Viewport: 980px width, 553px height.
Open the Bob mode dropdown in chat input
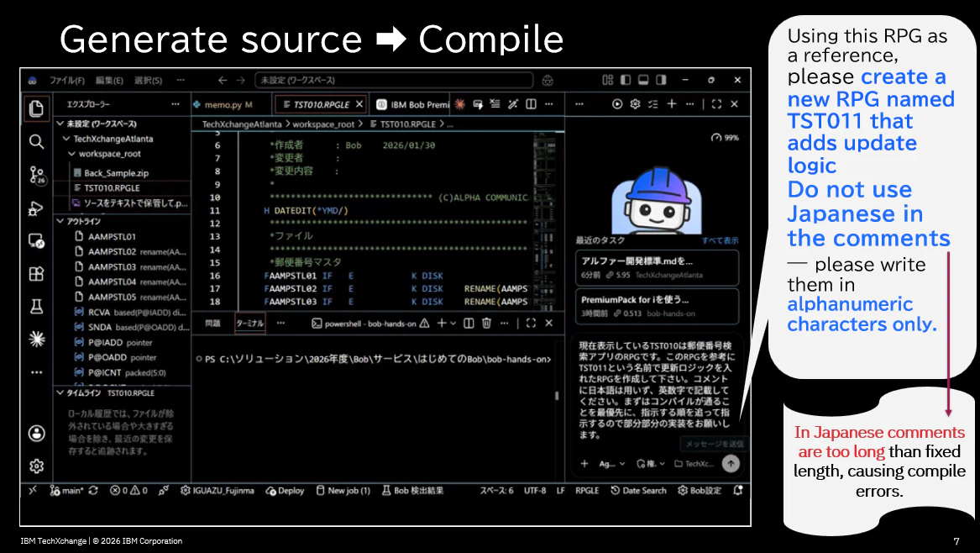pos(612,464)
